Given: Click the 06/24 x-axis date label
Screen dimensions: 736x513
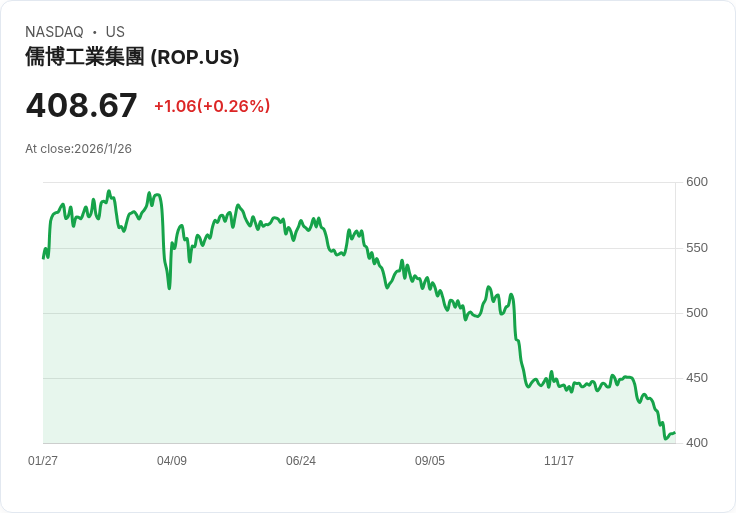Looking at the screenshot, I should [x=301, y=460].
